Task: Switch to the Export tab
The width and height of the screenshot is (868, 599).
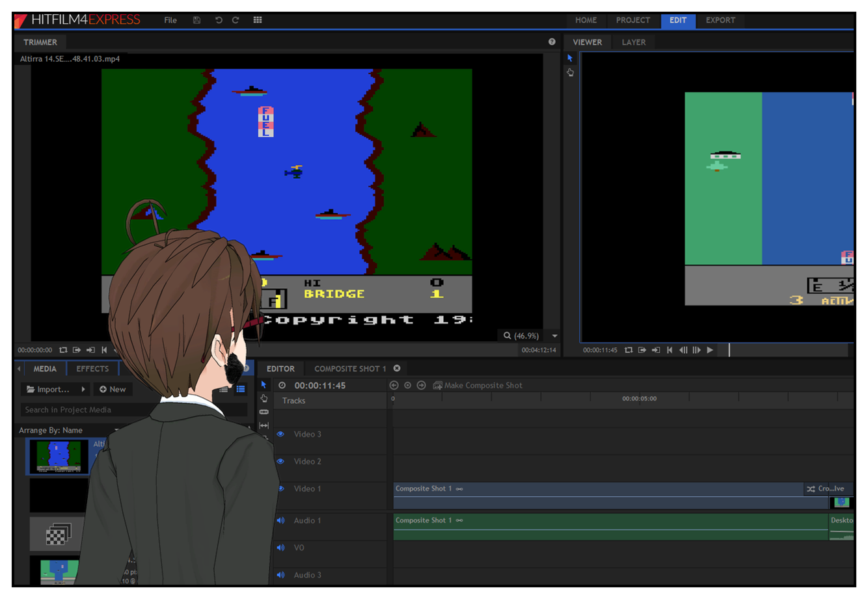Action: tap(720, 20)
